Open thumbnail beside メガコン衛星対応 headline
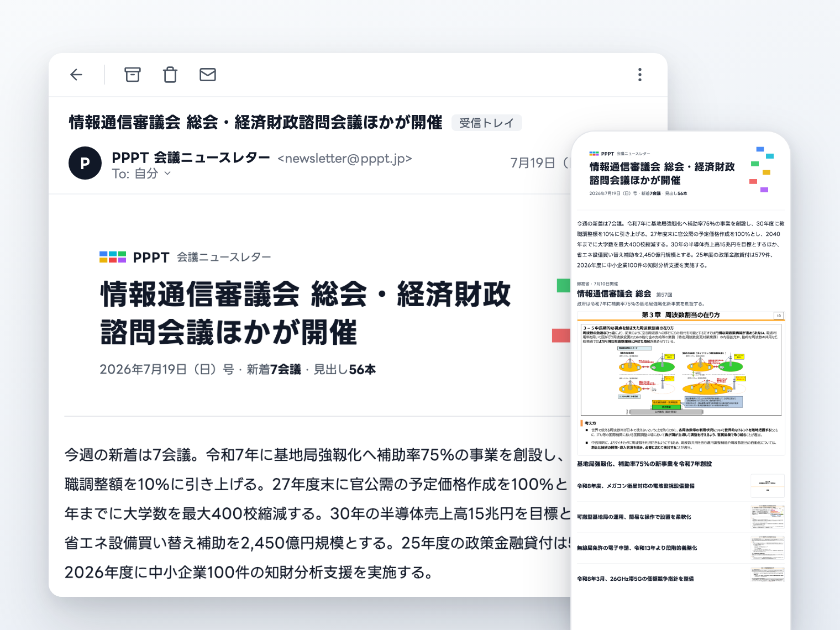The height and width of the screenshot is (630, 840). coord(768,486)
